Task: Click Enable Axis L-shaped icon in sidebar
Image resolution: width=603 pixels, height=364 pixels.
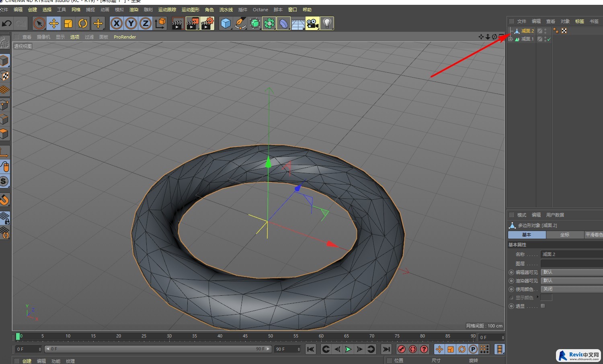Action: [4, 152]
